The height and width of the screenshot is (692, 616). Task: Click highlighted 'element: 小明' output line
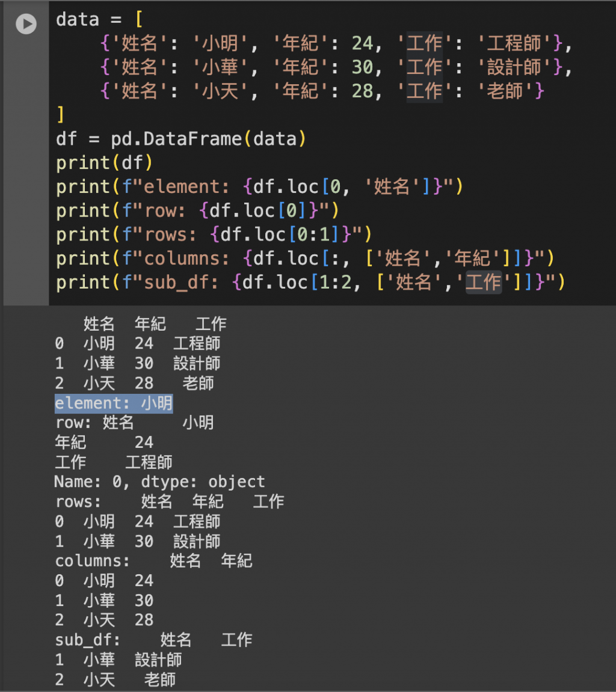(114, 403)
